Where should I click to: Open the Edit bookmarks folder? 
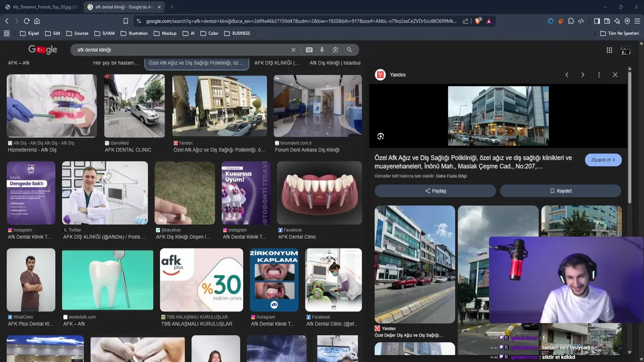pyautogui.click(x=52, y=33)
